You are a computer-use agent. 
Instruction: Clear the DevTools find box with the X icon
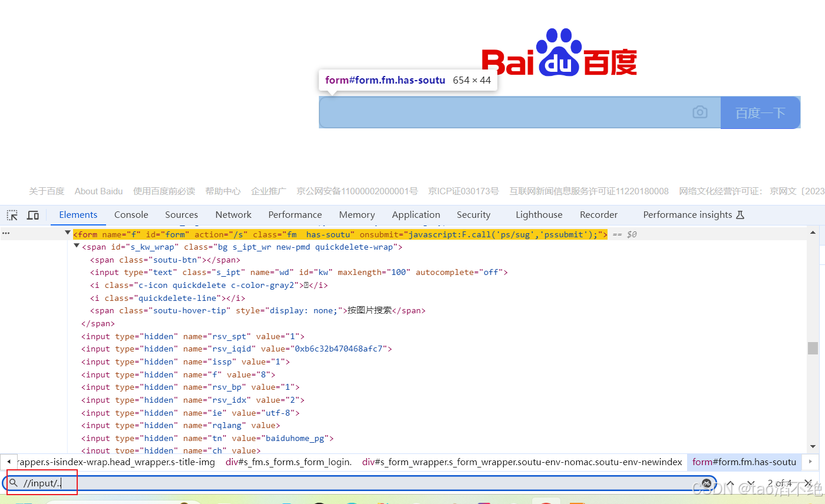coord(707,483)
